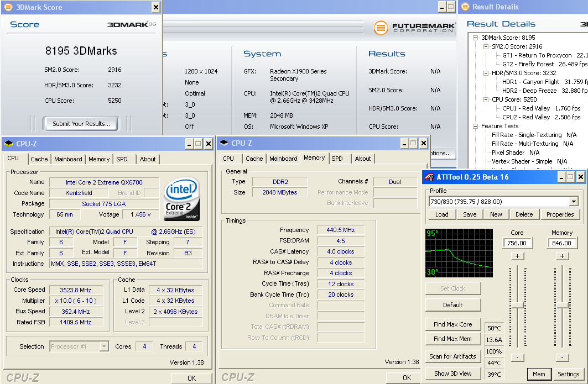Click the 3DMark Score title bar icon
588x384 pixels.
coord(8,7)
